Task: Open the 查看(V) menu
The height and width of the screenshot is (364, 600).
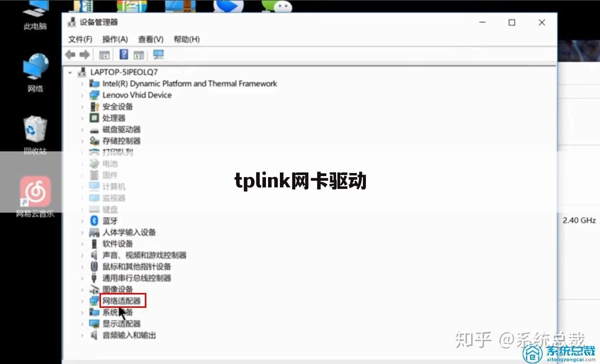Action: point(151,39)
